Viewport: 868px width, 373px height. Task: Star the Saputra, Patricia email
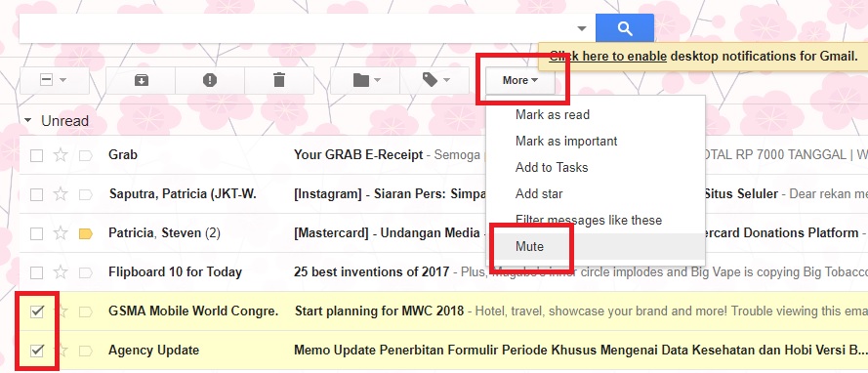(61, 193)
